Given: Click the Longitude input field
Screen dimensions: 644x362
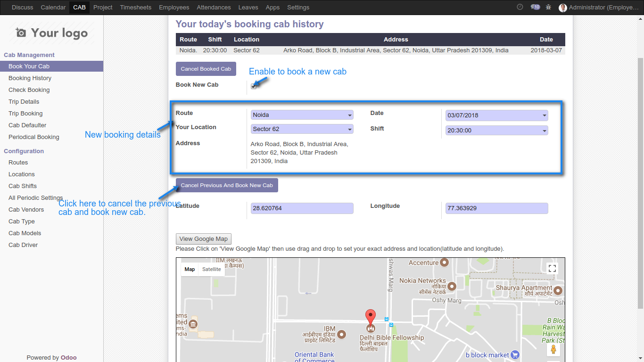Looking at the screenshot, I should (x=497, y=208).
